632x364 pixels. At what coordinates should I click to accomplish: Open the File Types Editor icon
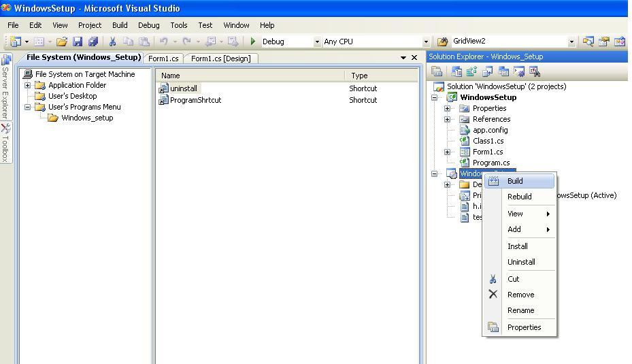pyautogui.click(x=487, y=71)
